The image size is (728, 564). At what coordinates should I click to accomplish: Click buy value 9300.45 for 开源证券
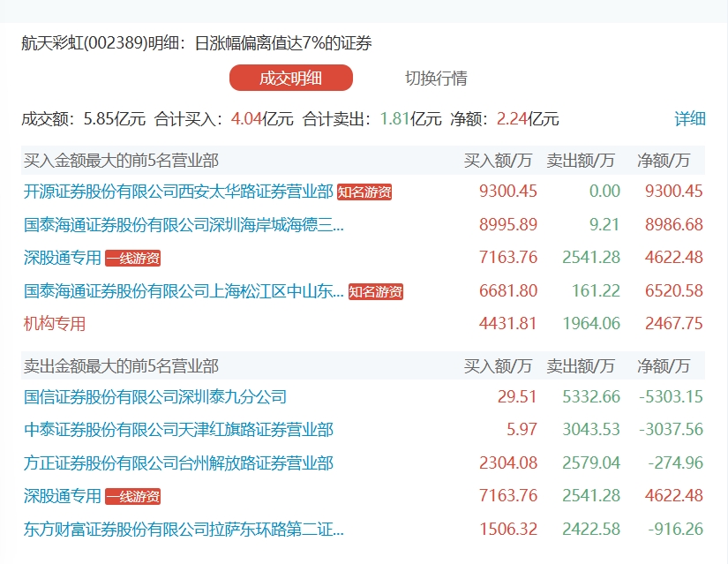point(508,192)
